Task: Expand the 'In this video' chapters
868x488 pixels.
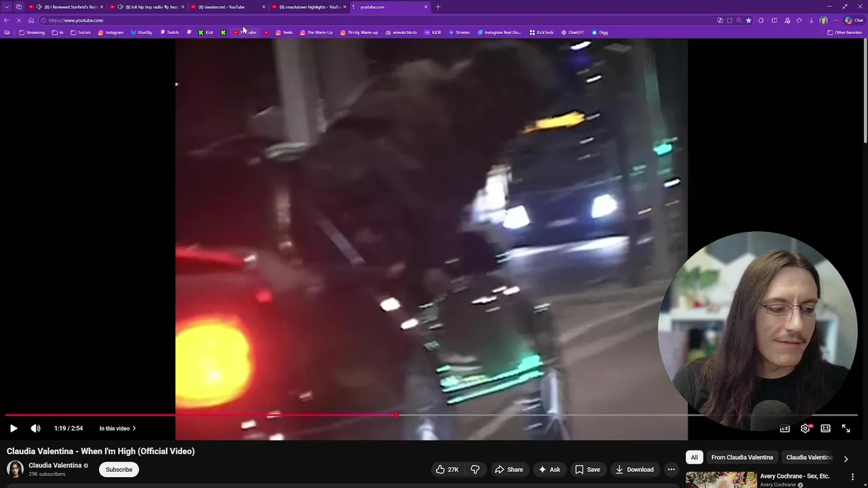Action: click(x=117, y=428)
